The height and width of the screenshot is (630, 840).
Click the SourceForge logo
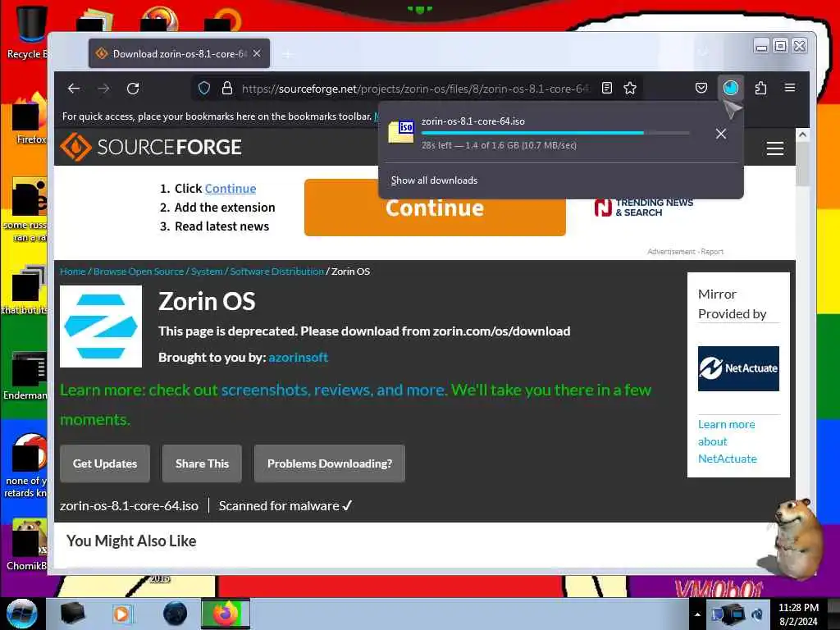pos(151,147)
